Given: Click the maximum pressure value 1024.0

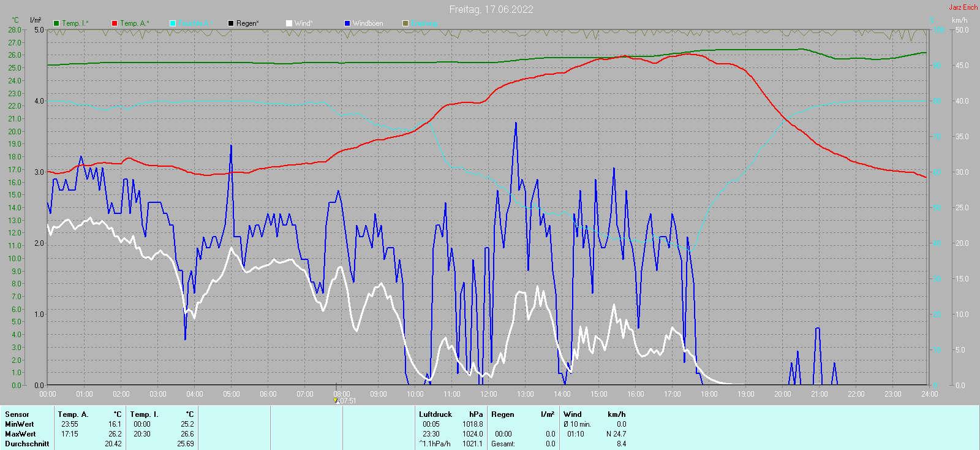Looking at the screenshot, I should pos(473,434).
